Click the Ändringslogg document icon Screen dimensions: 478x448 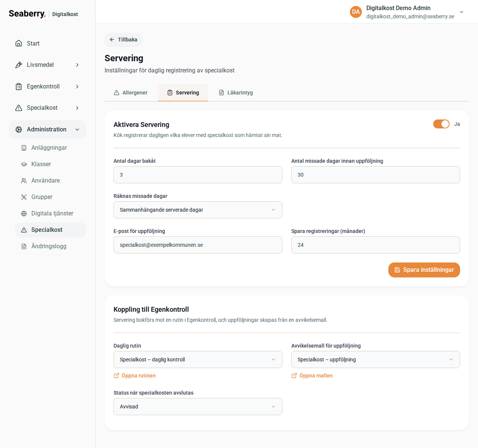(x=24, y=246)
